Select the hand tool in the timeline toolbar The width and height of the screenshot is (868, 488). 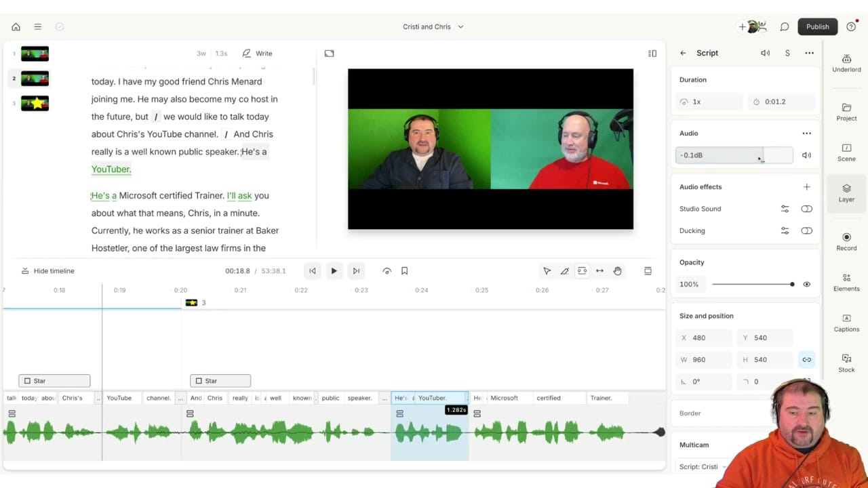click(617, 270)
